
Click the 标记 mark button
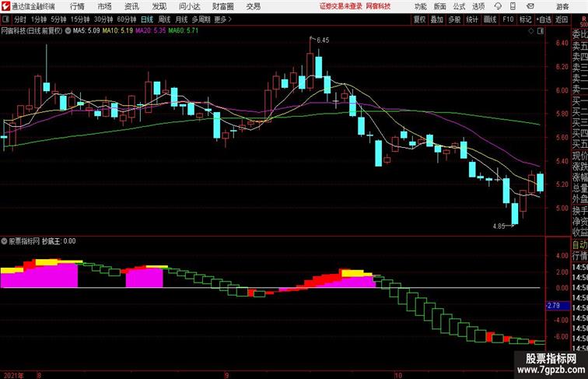525,19
